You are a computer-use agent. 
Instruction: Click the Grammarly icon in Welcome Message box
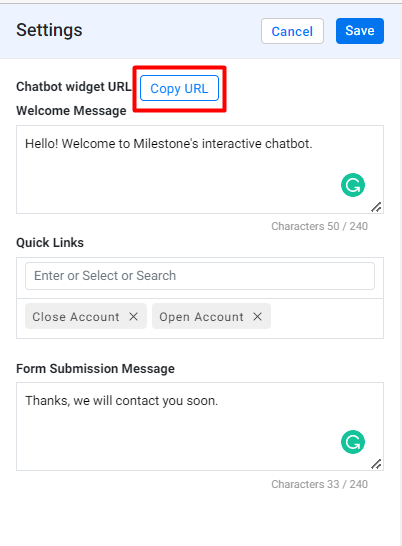click(353, 185)
